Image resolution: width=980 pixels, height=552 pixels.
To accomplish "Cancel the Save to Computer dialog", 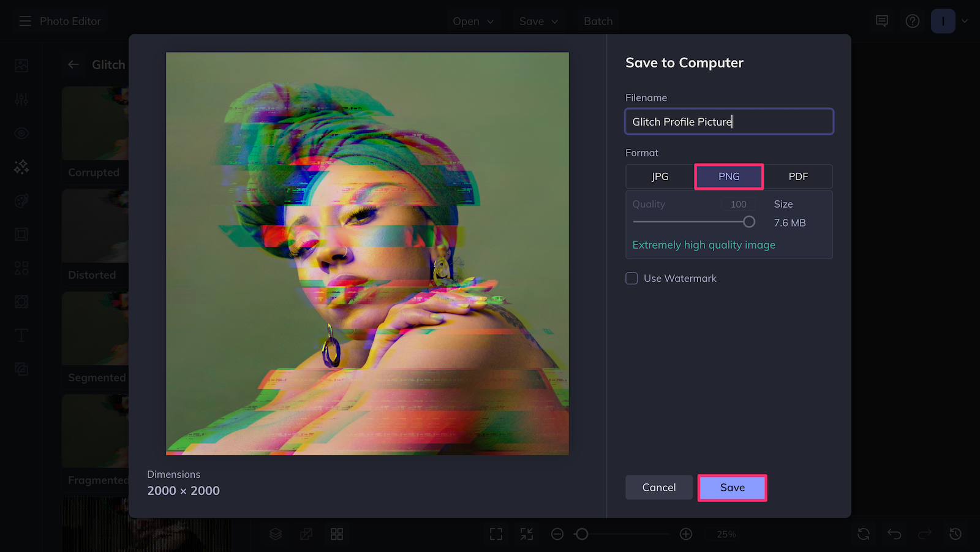I will tap(658, 487).
